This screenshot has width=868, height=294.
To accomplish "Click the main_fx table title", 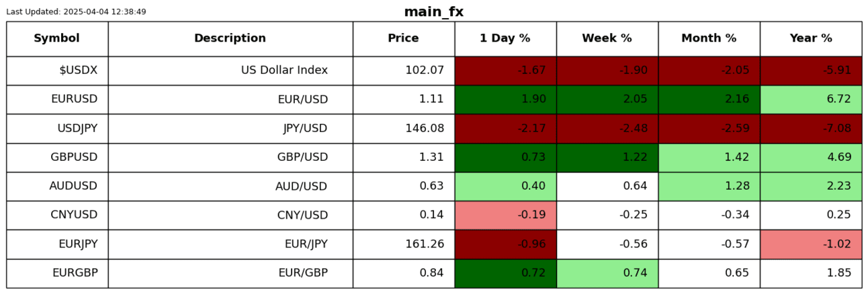I will [433, 12].
